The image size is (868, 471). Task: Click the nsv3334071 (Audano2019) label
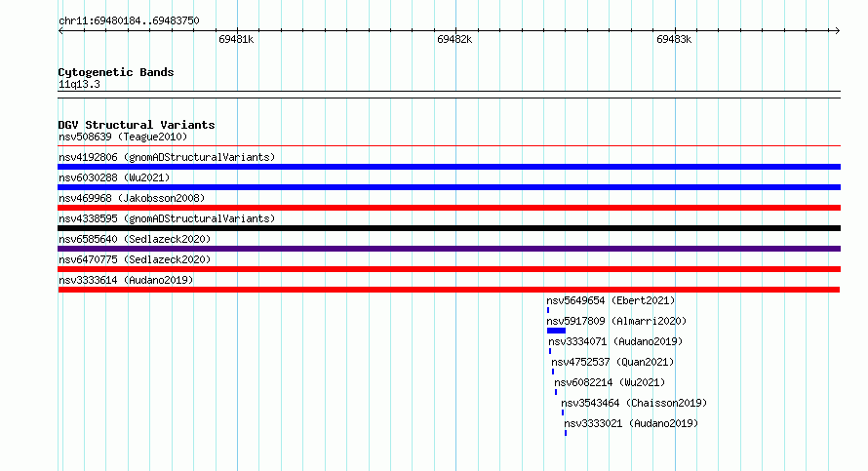615,341
